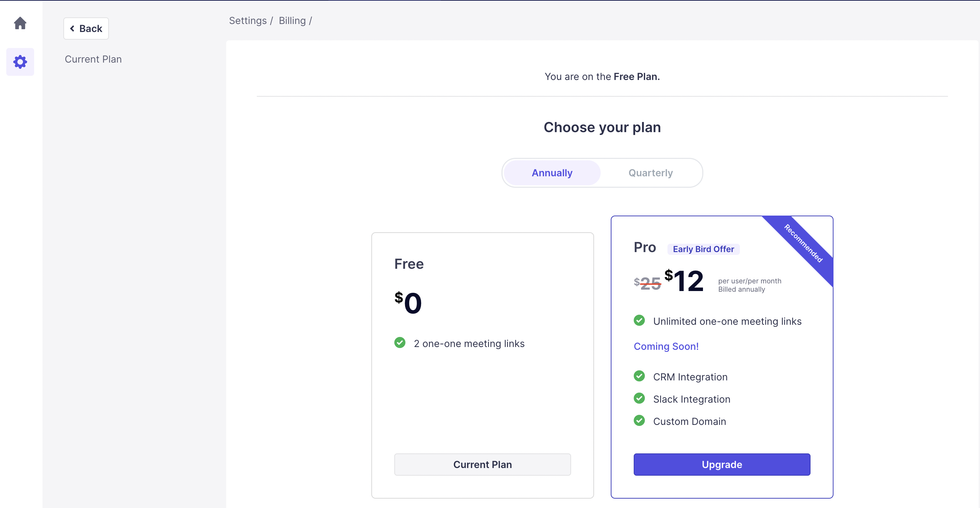Click green check beside 2 one-one meeting links
Image resolution: width=980 pixels, height=508 pixels.
tap(400, 342)
